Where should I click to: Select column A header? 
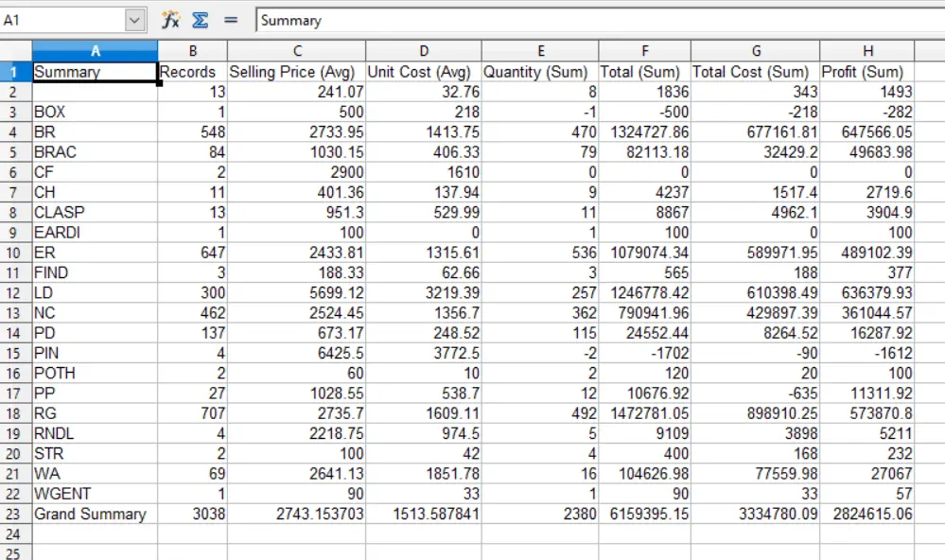point(96,51)
